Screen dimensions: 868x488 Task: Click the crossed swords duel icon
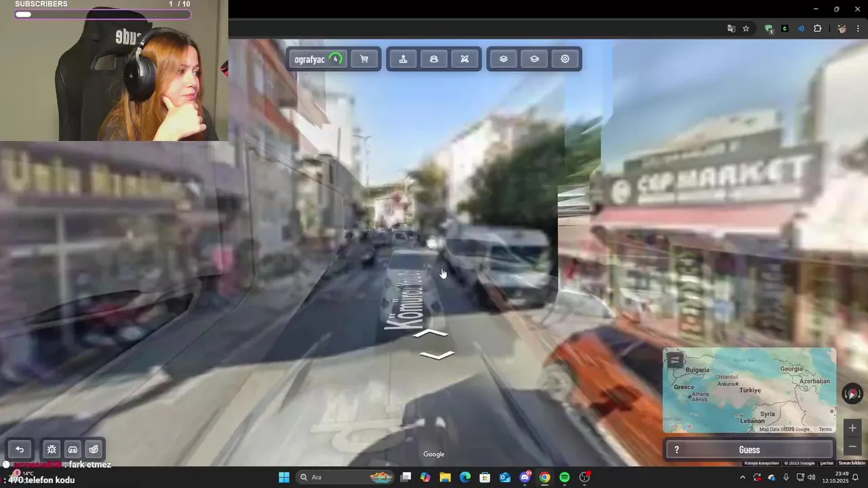coord(465,59)
